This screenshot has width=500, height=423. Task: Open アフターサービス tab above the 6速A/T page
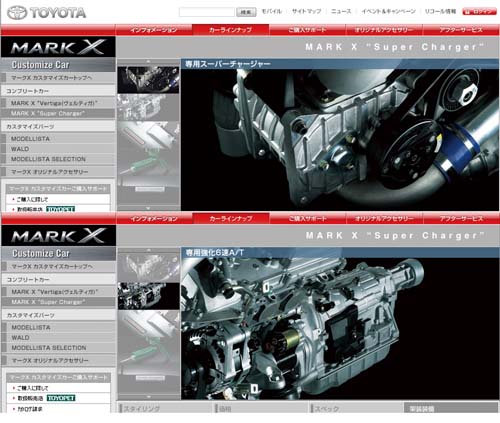click(461, 219)
